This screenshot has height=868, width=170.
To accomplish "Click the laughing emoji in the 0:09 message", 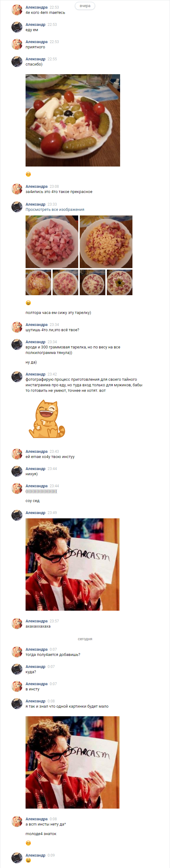I will tap(28, 860).
